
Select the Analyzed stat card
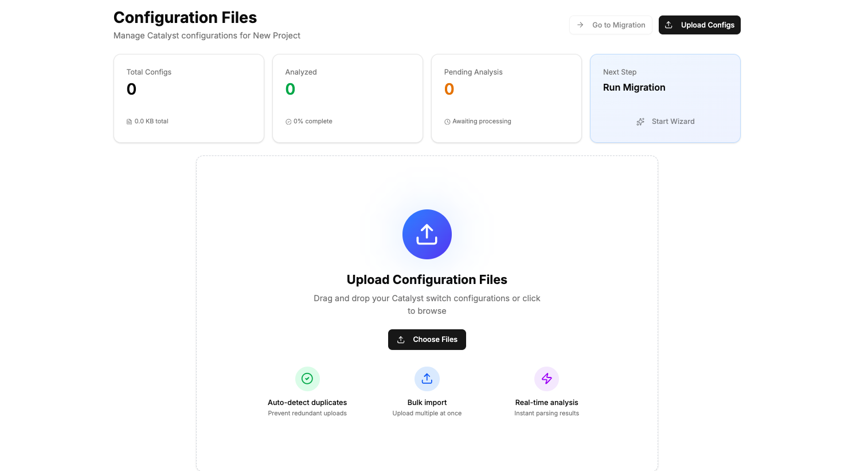pyautogui.click(x=347, y=98)
